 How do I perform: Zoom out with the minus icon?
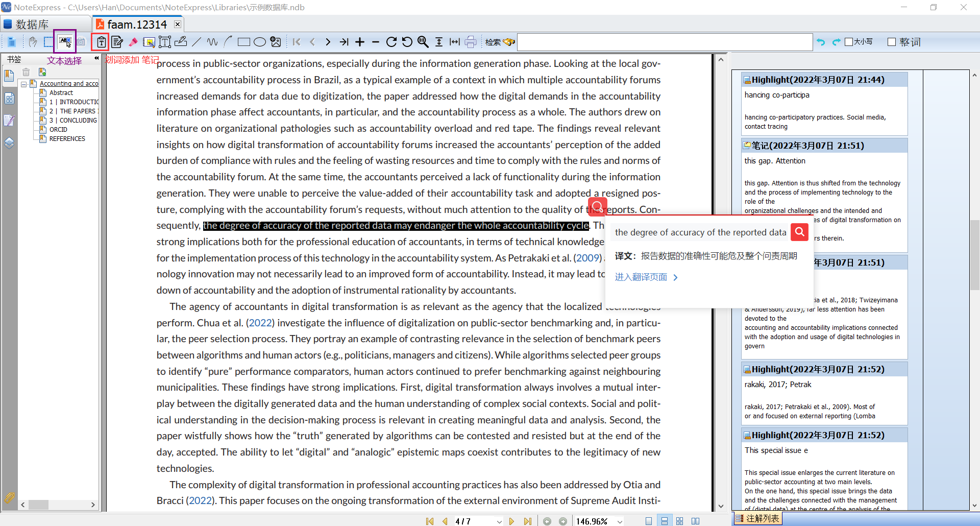coord(376,42)
